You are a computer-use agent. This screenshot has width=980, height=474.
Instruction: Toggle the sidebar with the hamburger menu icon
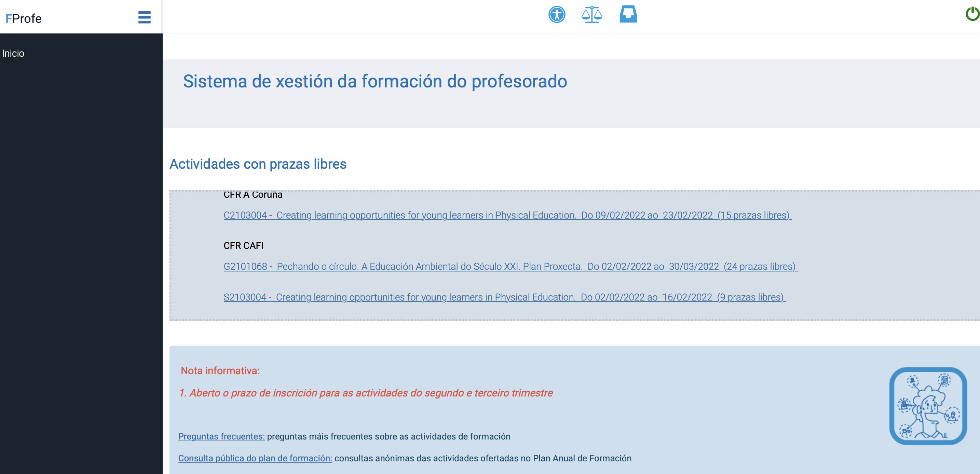(144, 17)
